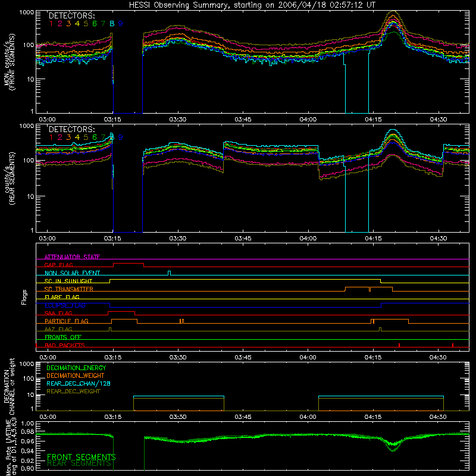Click detector number 9 in rear segments legend
The width and height of the screenshot is (476, 476).
(121, 137)
